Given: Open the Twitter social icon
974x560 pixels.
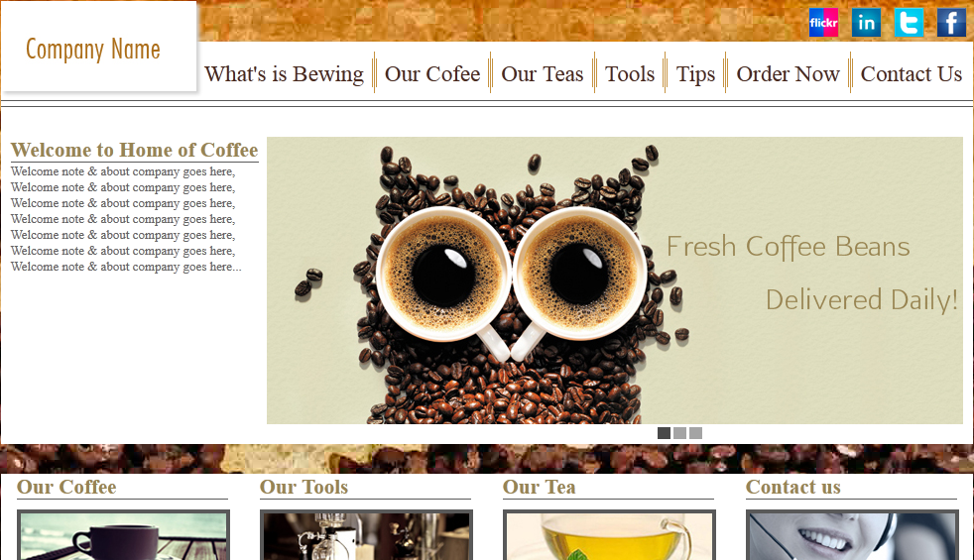Looking at the screenshot, I should click(x=909, y=23).
